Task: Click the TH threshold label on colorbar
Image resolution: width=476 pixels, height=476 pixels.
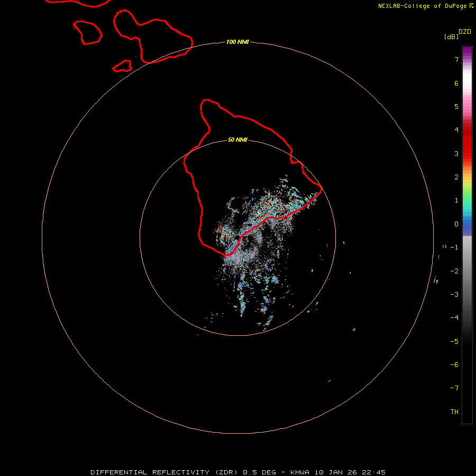Action: pyautogui.click(x=454, y=412)
